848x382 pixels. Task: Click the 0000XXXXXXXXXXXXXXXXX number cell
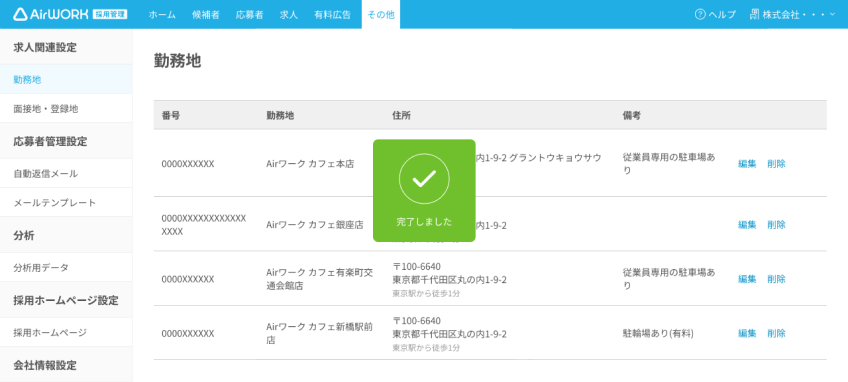(x=204, y=225)
